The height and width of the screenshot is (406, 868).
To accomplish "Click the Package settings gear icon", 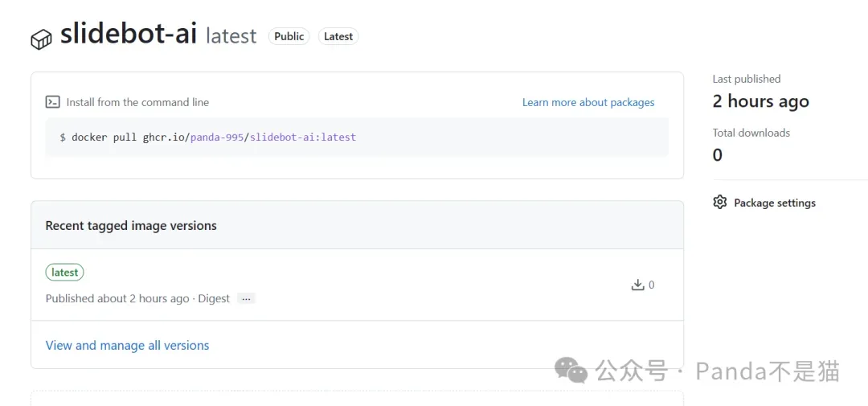I will [x=720, y=203].
